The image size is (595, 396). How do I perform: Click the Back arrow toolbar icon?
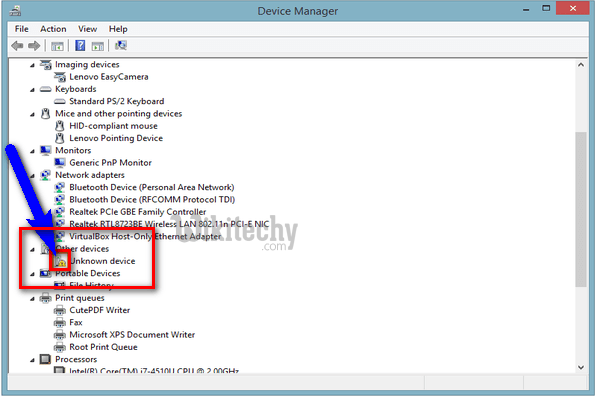17,46
